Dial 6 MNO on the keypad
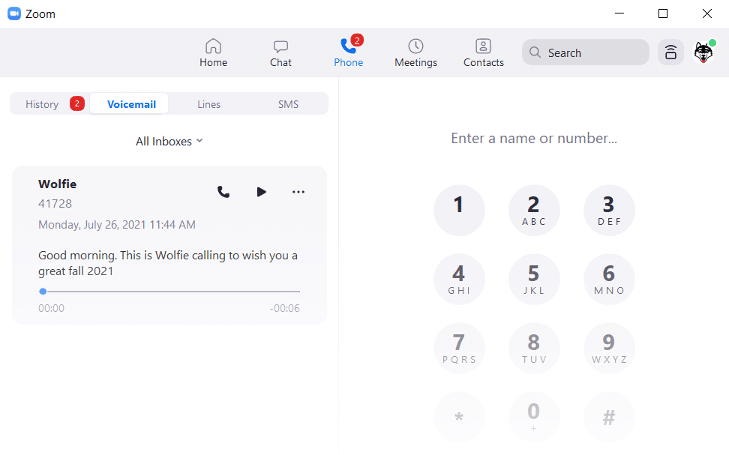The height and width of the screenshot is (455, 729). point(609,279)
